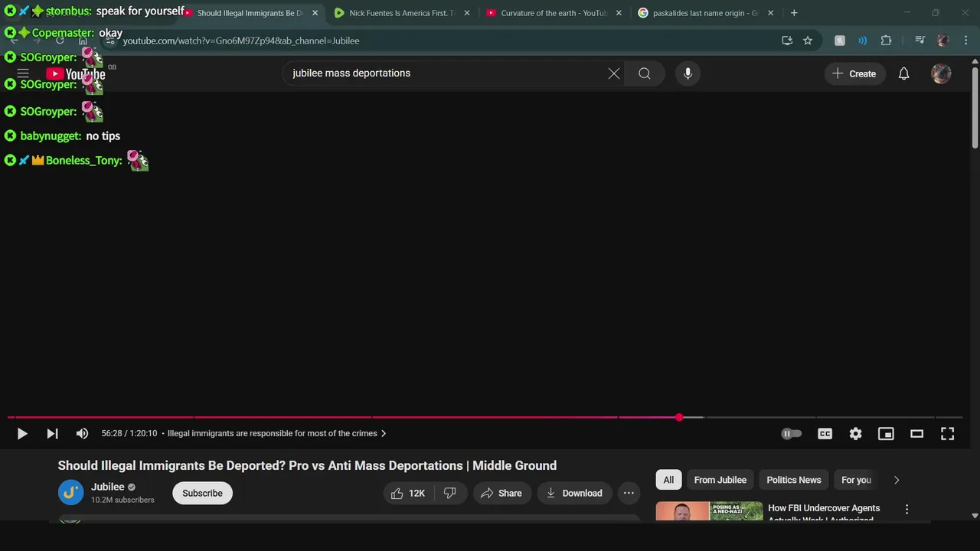This screenshot has width=980, height=551.
Task: Click the video progress bar scrubber
Action: point(679,417)
